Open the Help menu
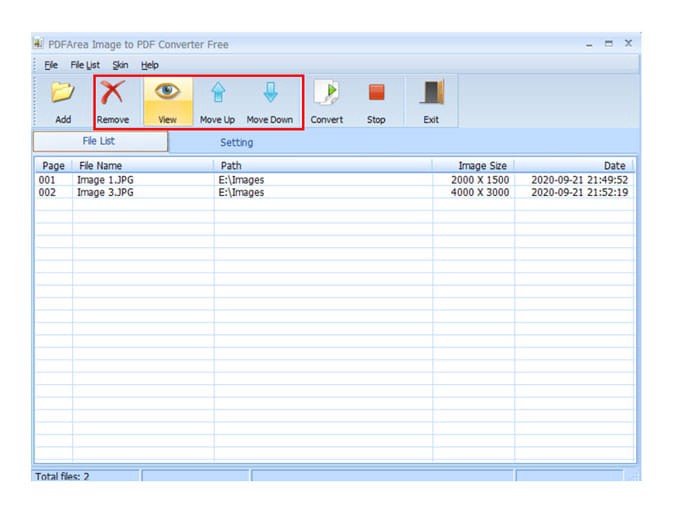The image size is (675, 521). pos(149,65)
